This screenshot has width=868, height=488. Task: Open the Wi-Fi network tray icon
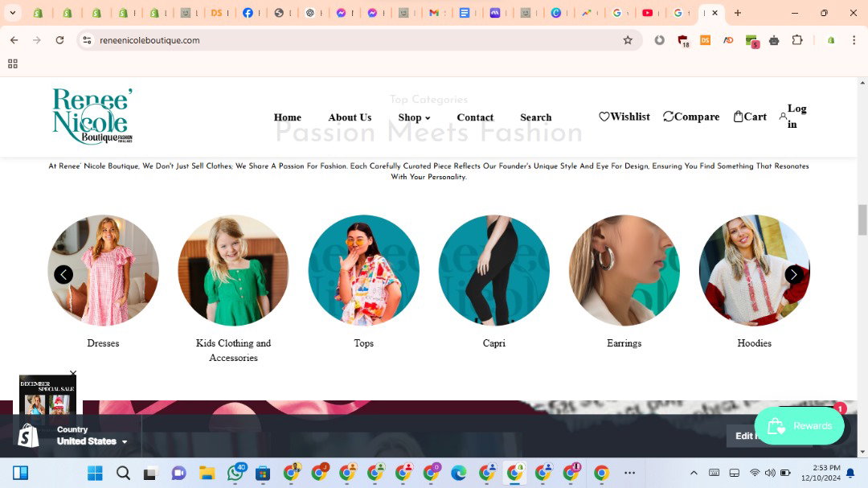coord(754,473)
